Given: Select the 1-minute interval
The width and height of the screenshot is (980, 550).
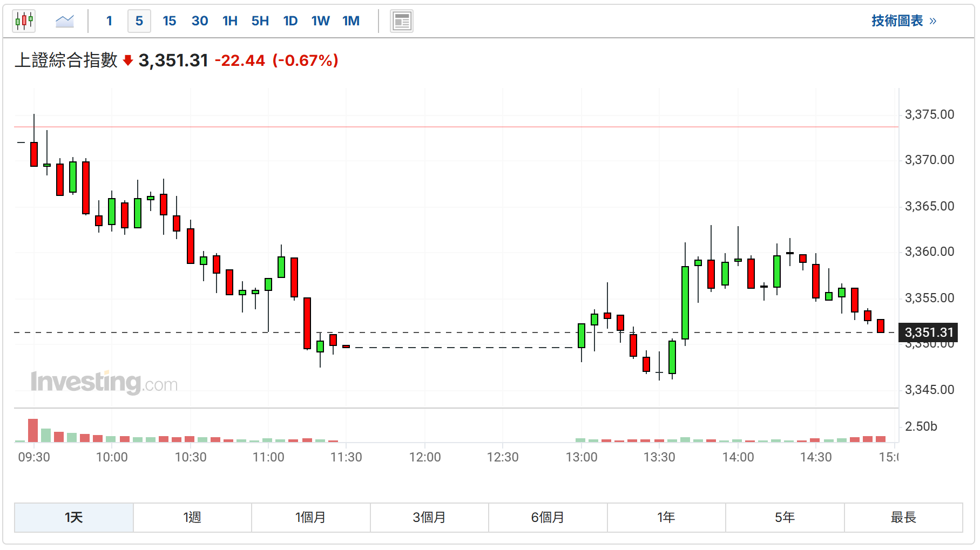Looking at the screenshot, I should pyautogui.click(x=109, y=21).
